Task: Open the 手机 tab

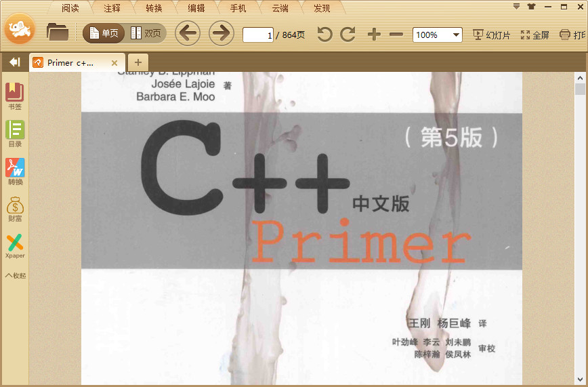Action: 238,8
